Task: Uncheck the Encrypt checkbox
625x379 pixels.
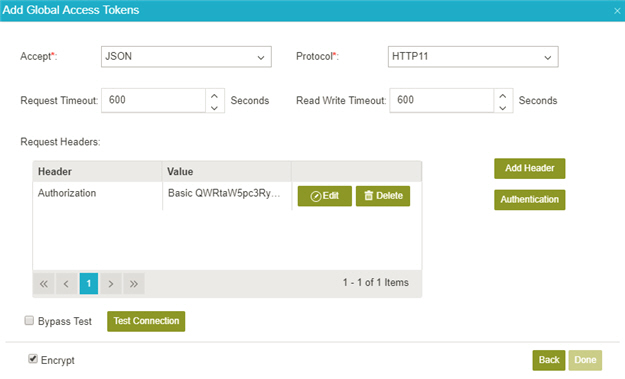Action: click(x=33, y=359)
